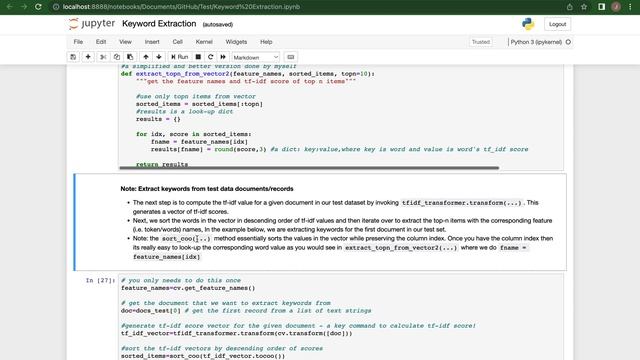Click the line sorted_items=sort_coo(tf_idf_vector.tocoo())
The image size is (640, 360).
203,356
